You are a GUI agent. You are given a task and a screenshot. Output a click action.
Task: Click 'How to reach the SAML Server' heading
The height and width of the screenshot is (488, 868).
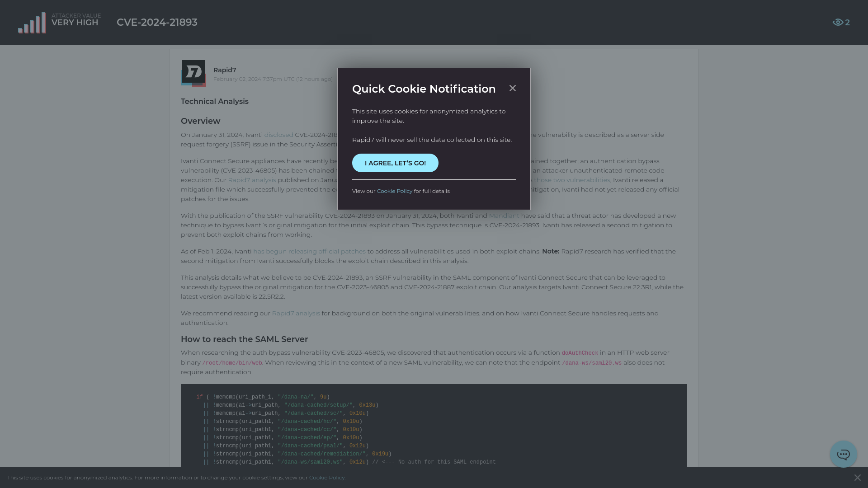click(244, 339)
